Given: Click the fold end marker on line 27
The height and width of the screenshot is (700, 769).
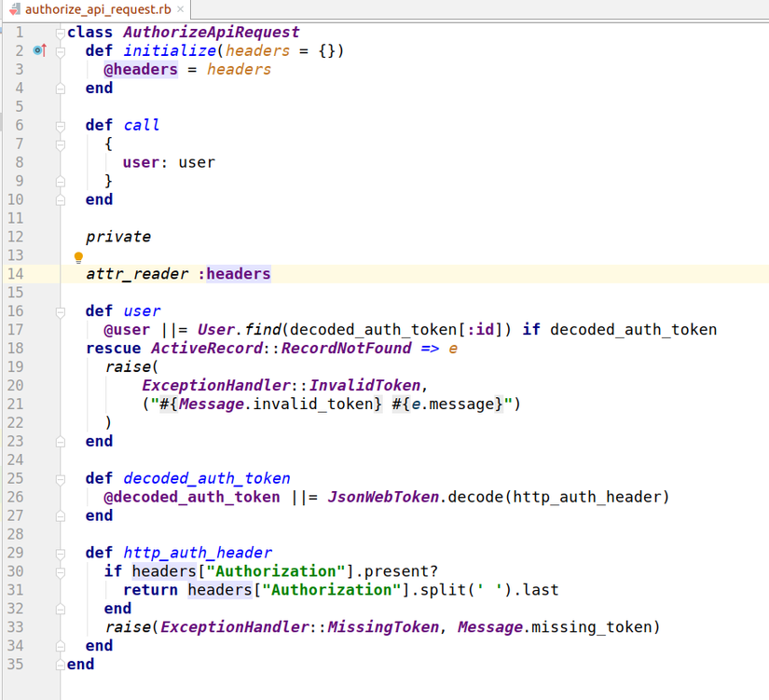Looking at the screenshot, I should (x=61, y=516).
